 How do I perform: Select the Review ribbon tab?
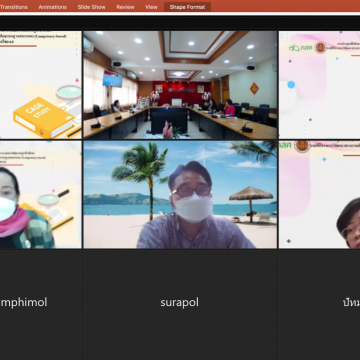click(x=125, y=7)
